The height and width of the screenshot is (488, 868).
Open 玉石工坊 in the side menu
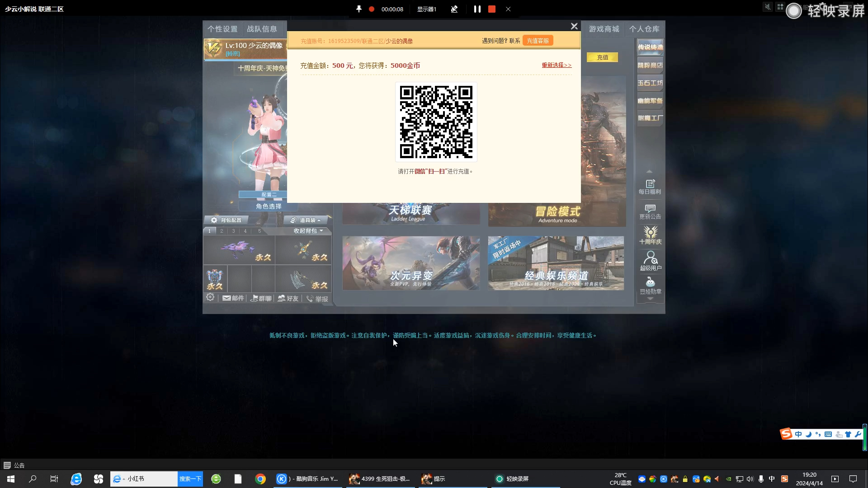[x=650, y=83]
